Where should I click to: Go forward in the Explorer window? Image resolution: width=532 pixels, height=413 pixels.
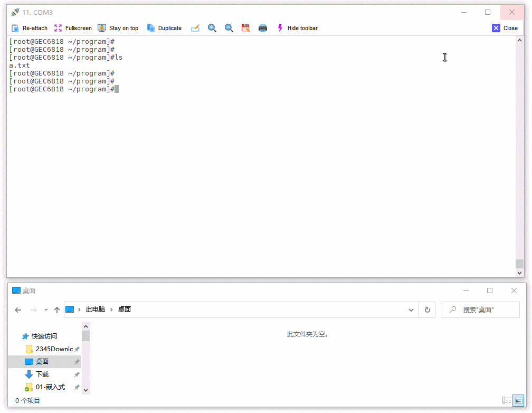click(34, 309)
